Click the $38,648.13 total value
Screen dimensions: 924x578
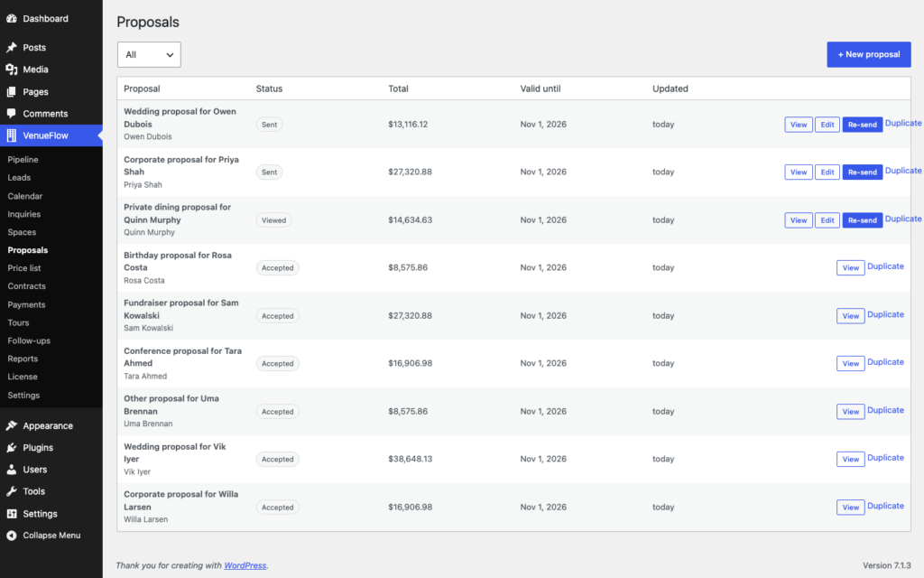[411, 459]
